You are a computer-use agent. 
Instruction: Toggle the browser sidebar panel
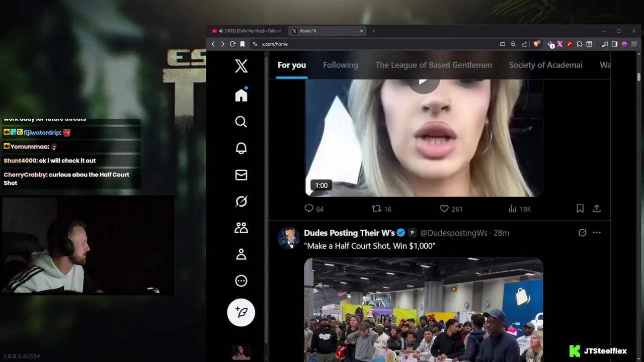[x=614, y=44]
